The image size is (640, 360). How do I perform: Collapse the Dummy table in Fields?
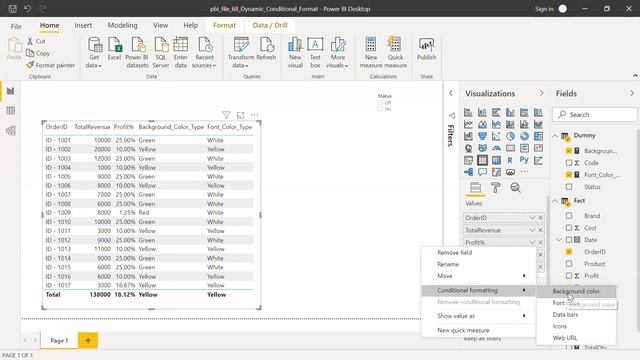[x=555, y=136]
